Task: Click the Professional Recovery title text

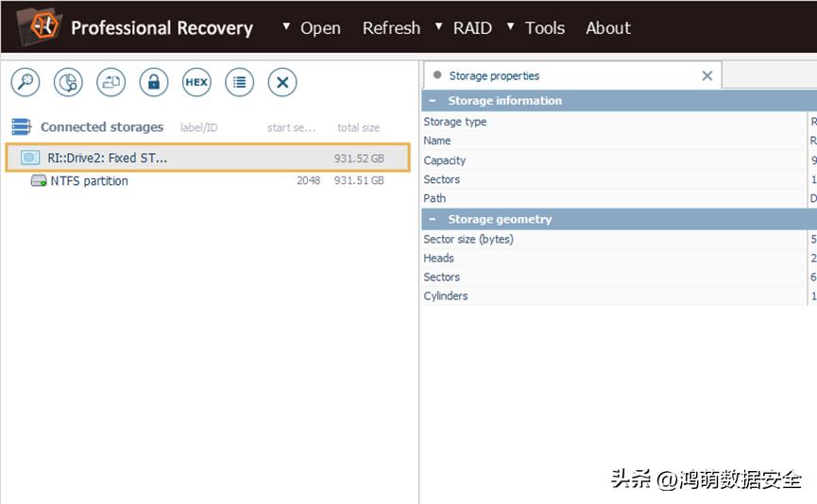Action: [x=162, y=27]
